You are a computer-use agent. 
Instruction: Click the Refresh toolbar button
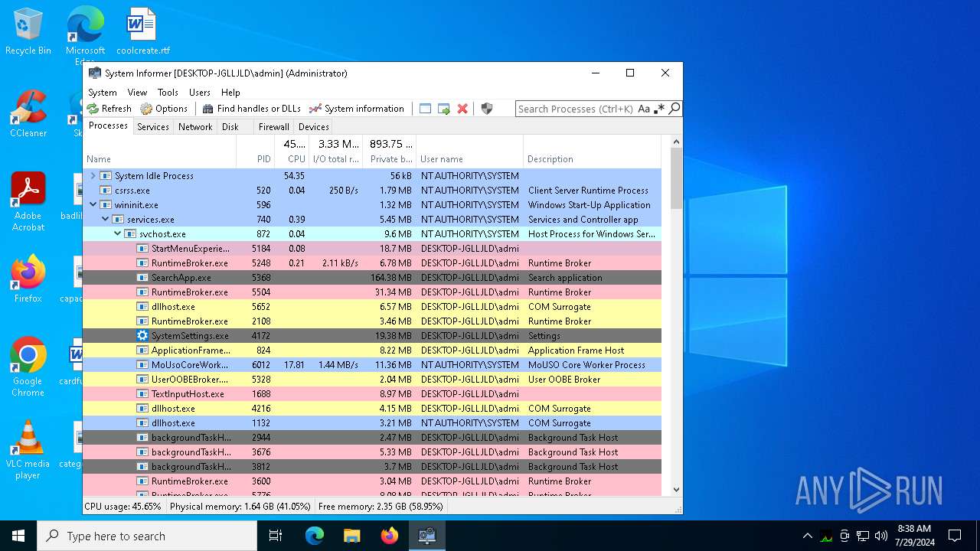109,109
